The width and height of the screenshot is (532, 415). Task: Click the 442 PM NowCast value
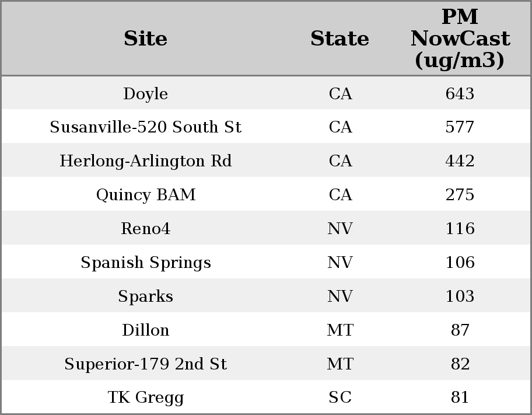460,161
